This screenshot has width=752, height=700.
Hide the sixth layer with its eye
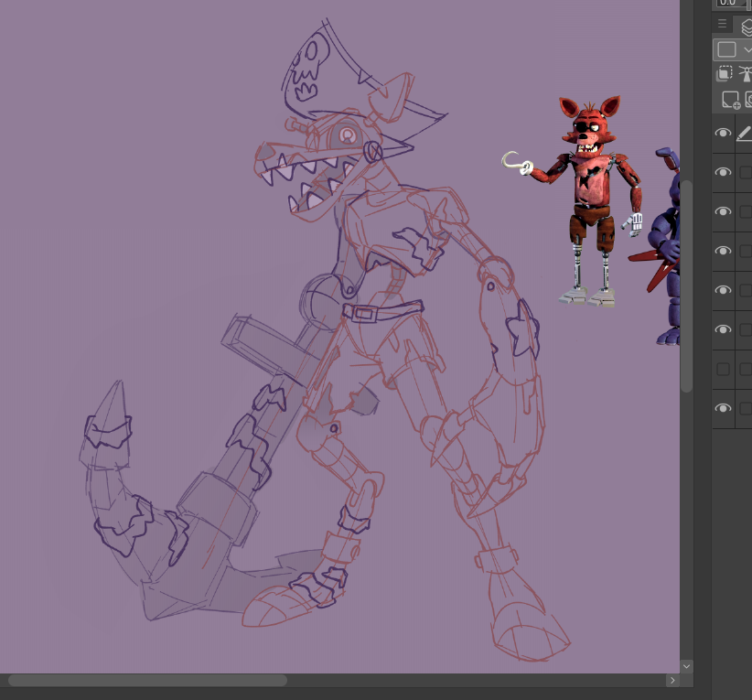pyautogui.click(x=724, y=329)
